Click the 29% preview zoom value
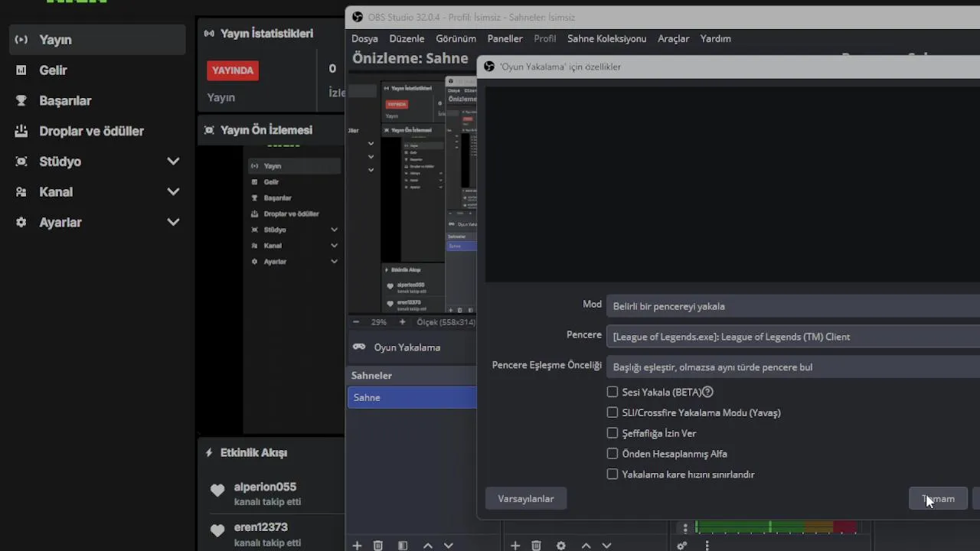This screenshot has height=551, width=980. 379,322
